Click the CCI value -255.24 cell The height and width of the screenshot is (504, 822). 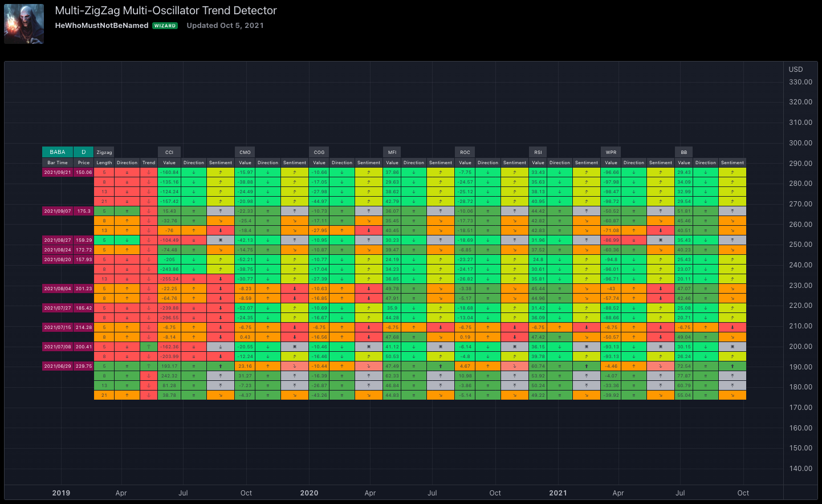click(x=169, y=279)
